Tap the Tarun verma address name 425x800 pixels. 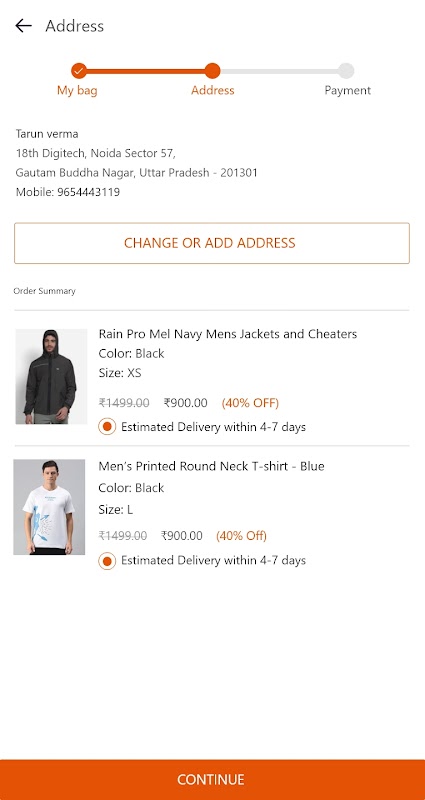pos(47,134)
